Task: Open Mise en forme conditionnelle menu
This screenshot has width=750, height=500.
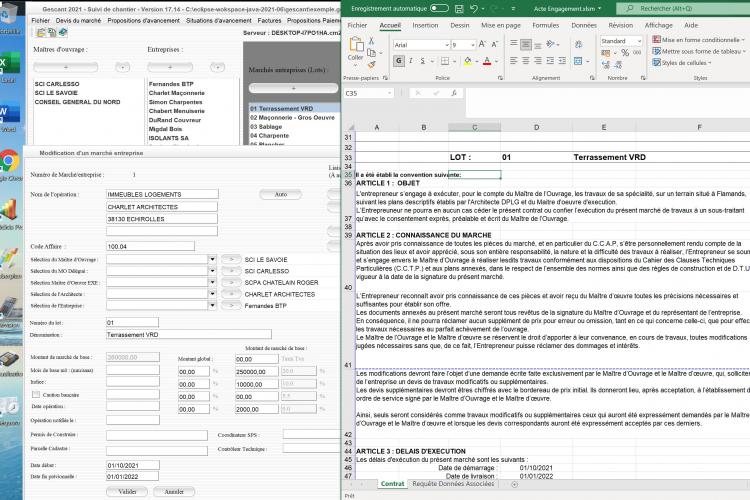Action: tap(698, 40)
